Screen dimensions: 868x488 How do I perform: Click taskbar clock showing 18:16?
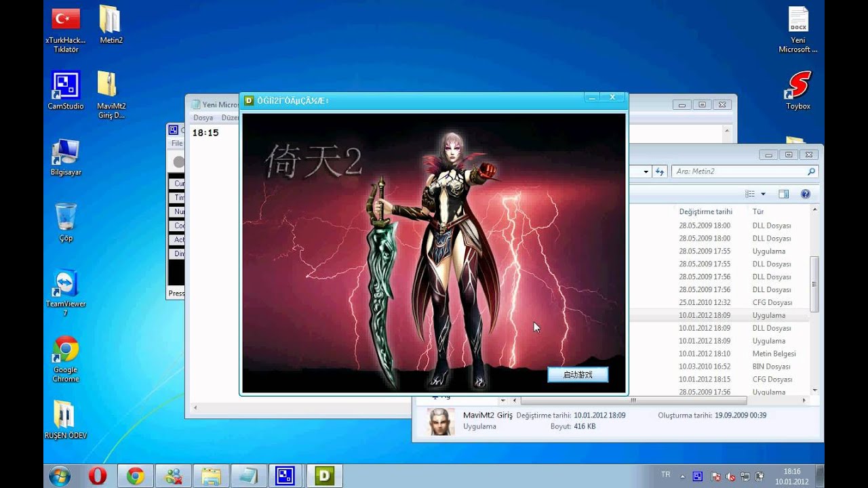pyautogui.click(x=791, y=476)
